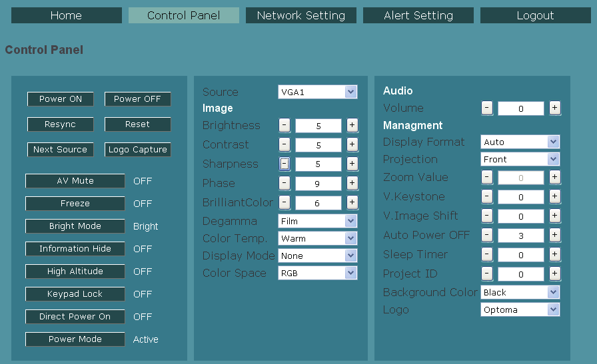Screen dimensions: 597x364
Task: Toggle Bright Mode
Action: [x=75, y=226]
